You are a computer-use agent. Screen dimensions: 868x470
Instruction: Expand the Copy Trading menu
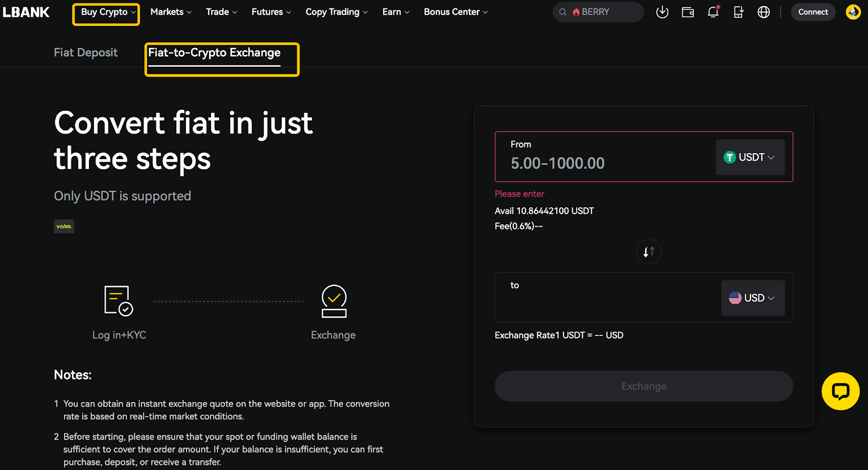[337, 12]
